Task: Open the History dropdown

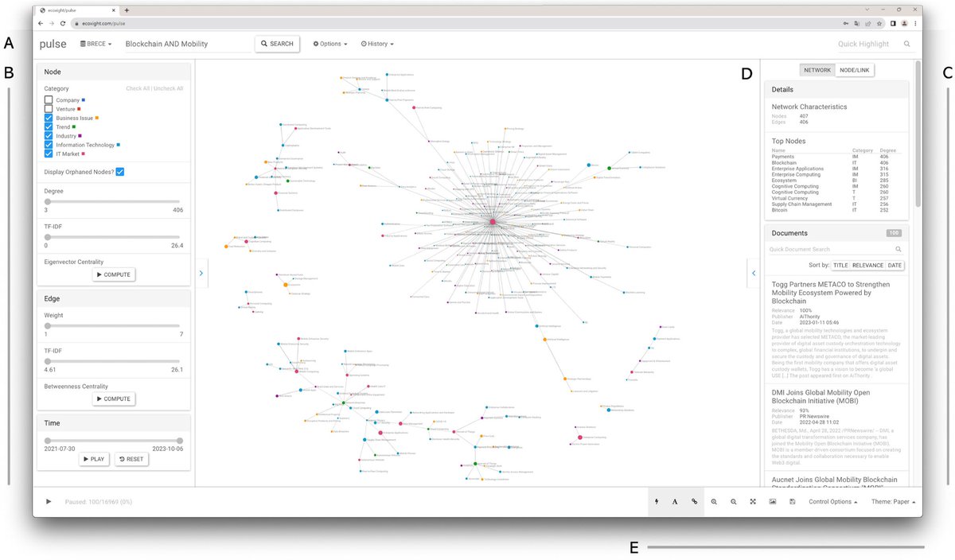Action: coord(377,44)
